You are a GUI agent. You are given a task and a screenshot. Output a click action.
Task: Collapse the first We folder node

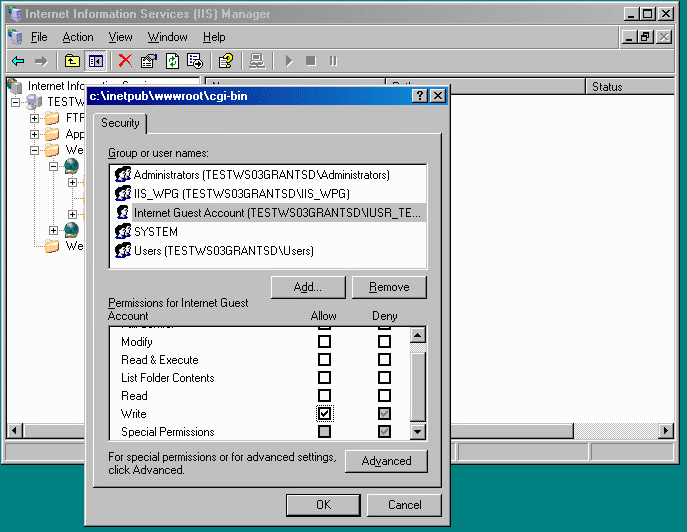[x=34, y=150]
